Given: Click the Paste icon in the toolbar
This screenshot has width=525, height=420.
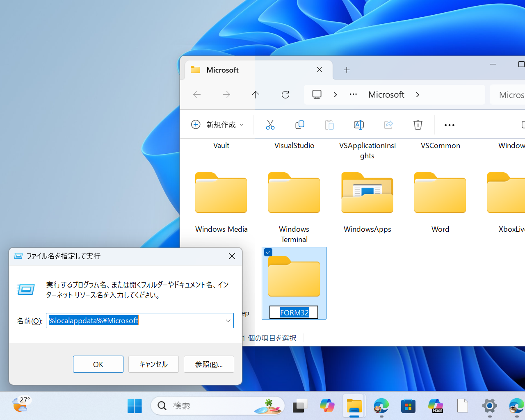Looking at the screenshot, I should 329,125.
